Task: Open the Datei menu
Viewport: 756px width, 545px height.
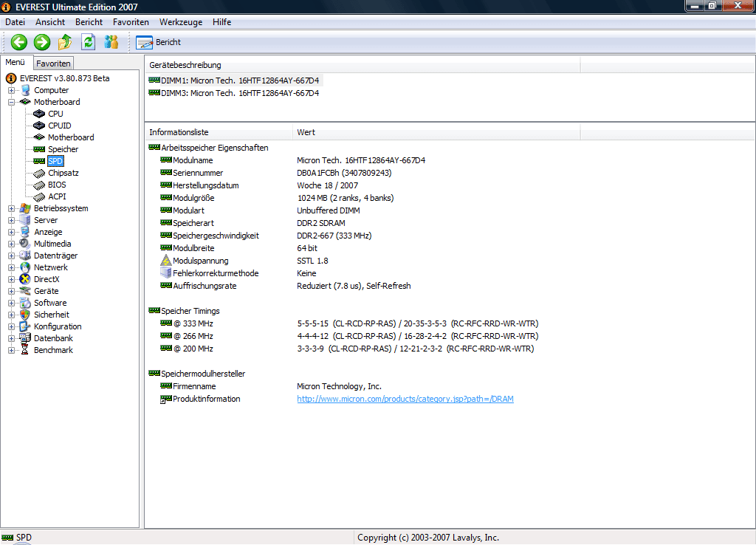Action: 15,22
